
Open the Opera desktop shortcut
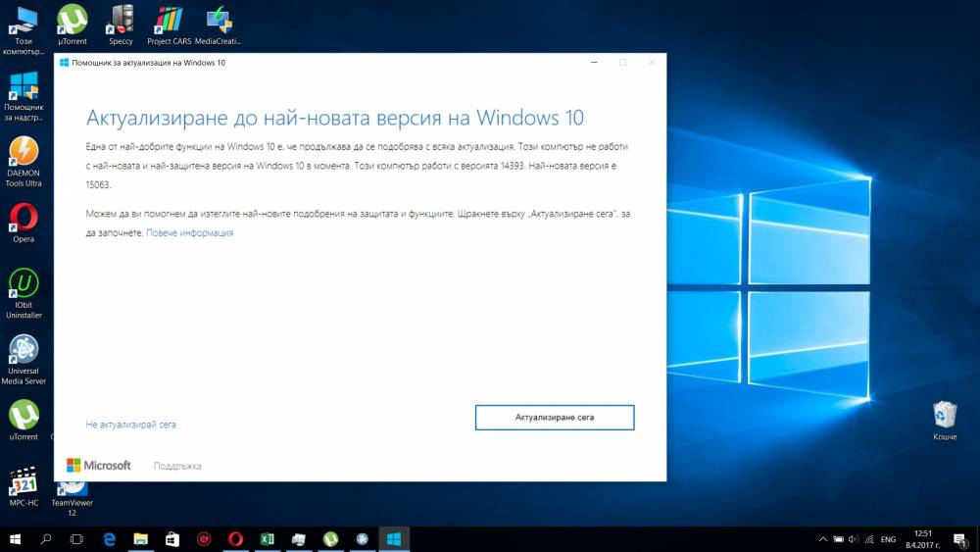coord(24,224)
